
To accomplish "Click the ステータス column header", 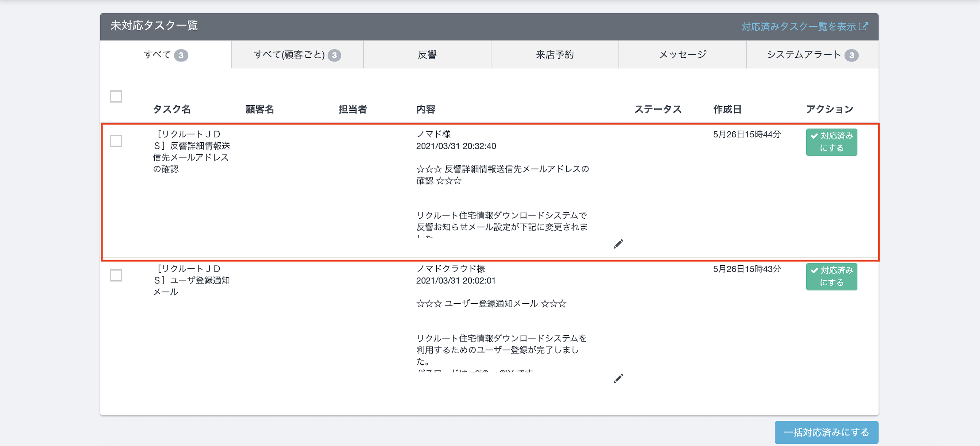I will [658, 109].
